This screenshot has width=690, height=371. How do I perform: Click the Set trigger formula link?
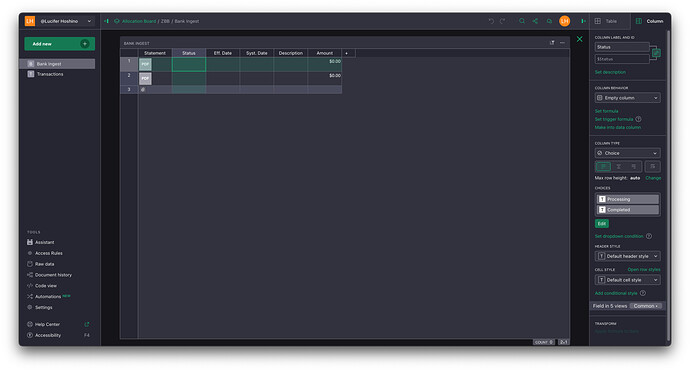click(614, 119)
